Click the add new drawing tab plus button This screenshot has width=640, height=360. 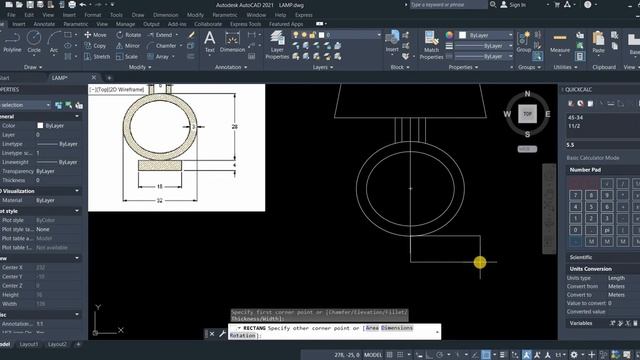pyautogui.click(x=109, y=78)
